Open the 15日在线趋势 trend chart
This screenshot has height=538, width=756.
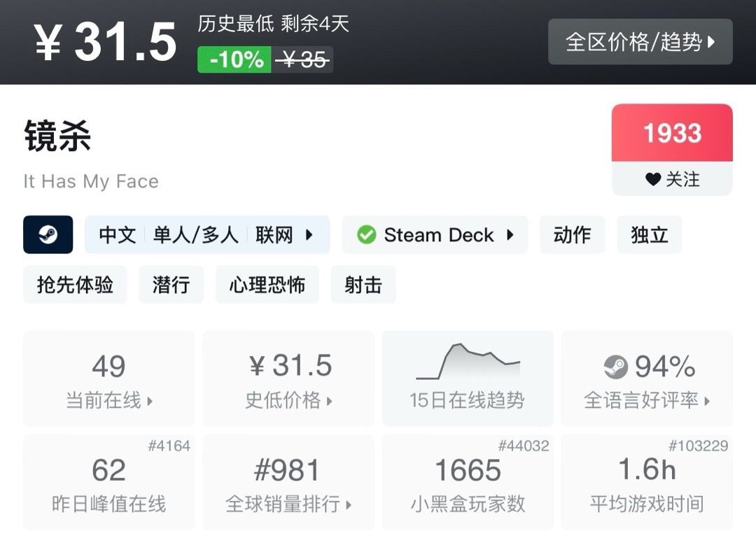[467, 378]
